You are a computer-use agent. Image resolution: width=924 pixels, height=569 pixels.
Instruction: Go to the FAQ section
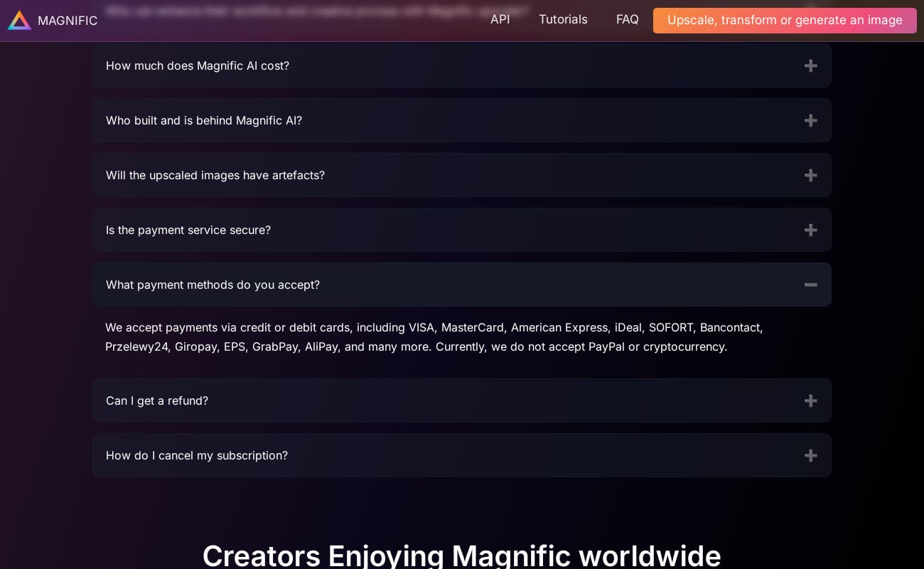click(627, 19)
